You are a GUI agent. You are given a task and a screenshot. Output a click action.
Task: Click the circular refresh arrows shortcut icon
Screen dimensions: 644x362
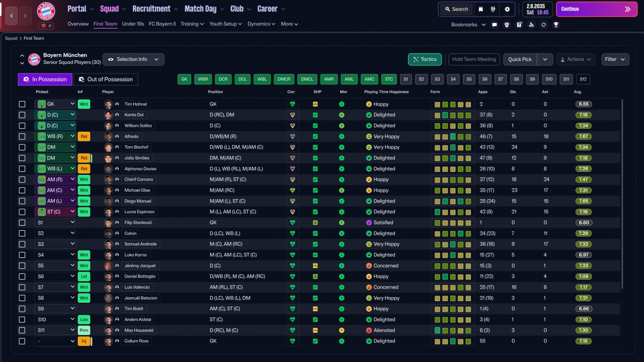[x=544, y=25]
